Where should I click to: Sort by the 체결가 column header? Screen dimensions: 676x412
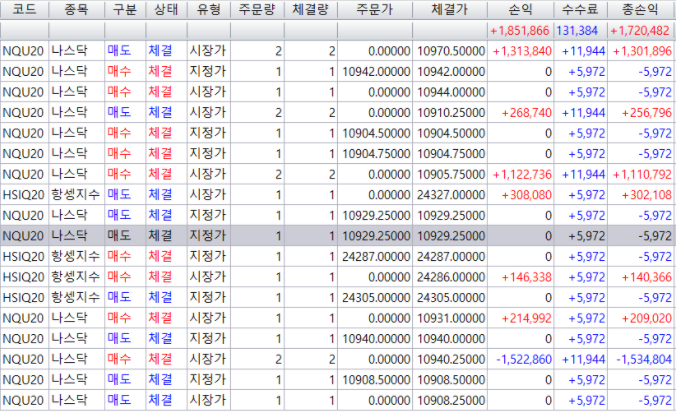[x=450, y=9]
